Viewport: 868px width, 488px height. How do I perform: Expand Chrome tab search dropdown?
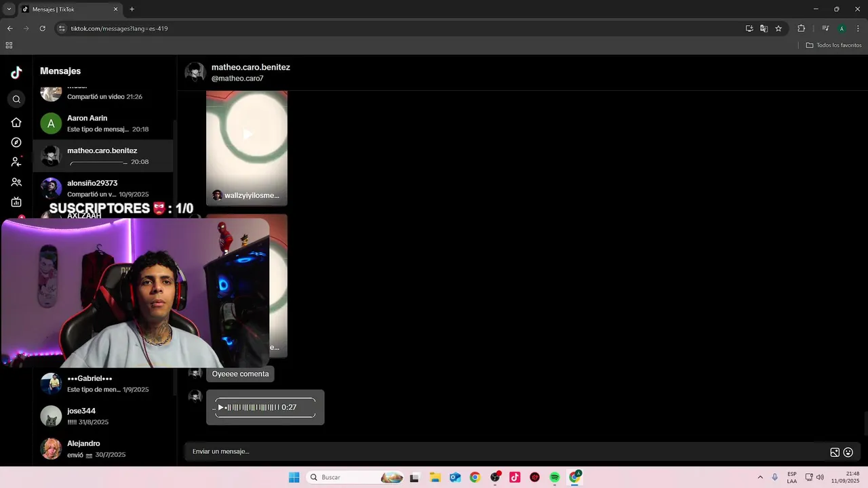tap(9, 9)
